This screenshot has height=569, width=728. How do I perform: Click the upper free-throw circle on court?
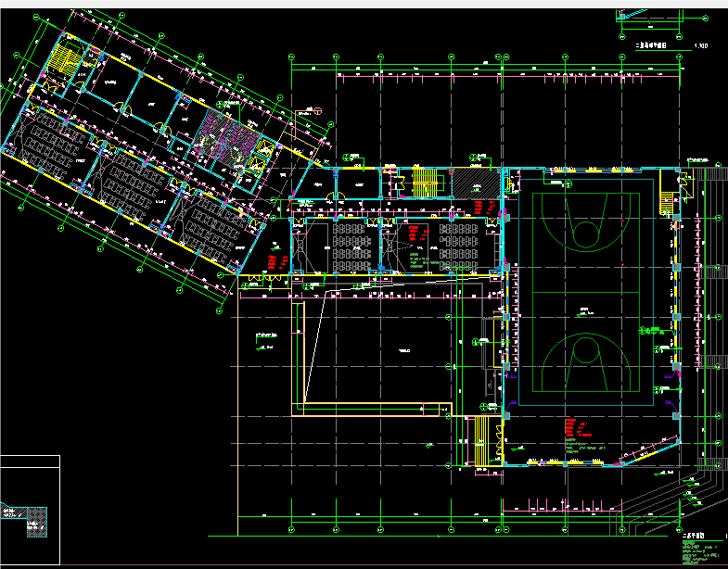(586, 234)
